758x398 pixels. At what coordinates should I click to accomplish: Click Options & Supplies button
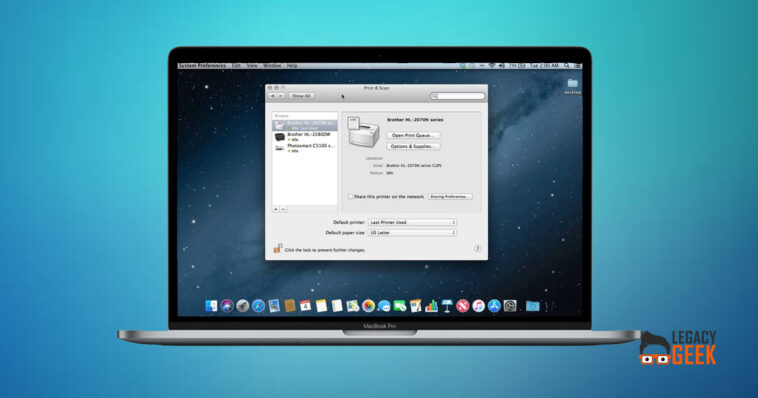[x=413, y=146]
